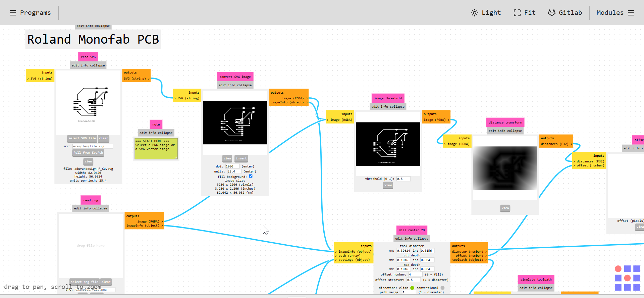Click the select png file button

(x=85, y=282)
